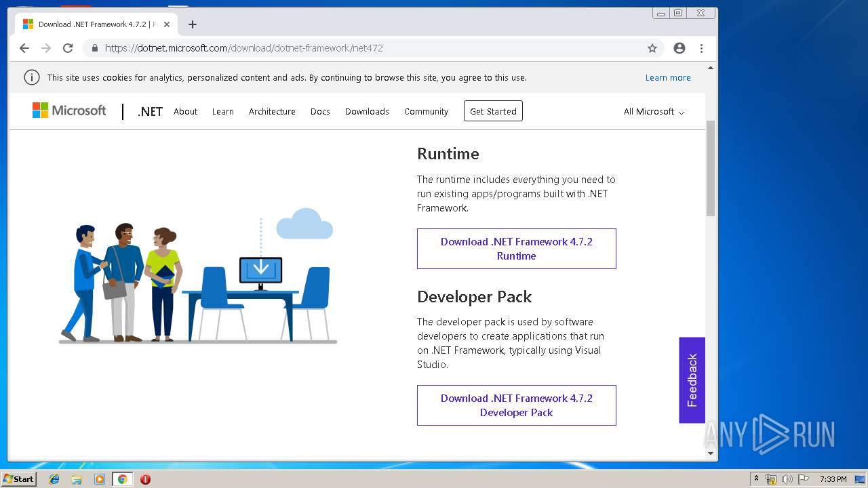Click the network tray icon
868x488 pixels.
coord(771,479)
